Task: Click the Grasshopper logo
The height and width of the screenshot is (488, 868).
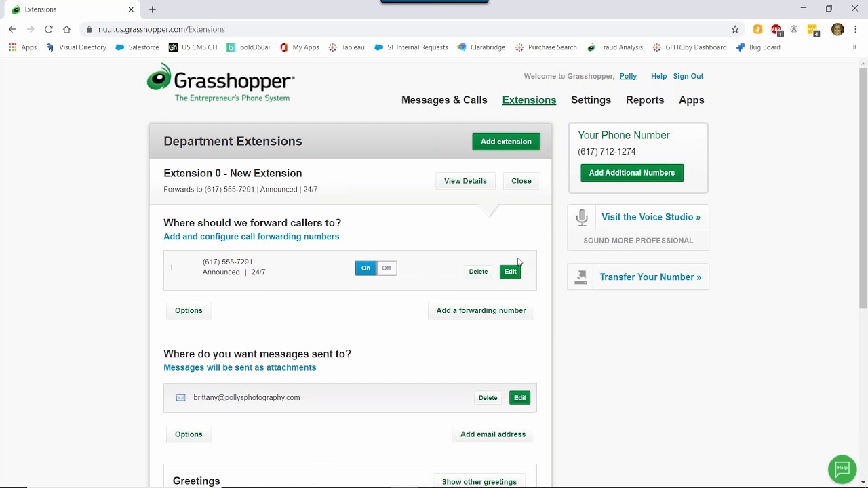Action: (x=221, y=83)
